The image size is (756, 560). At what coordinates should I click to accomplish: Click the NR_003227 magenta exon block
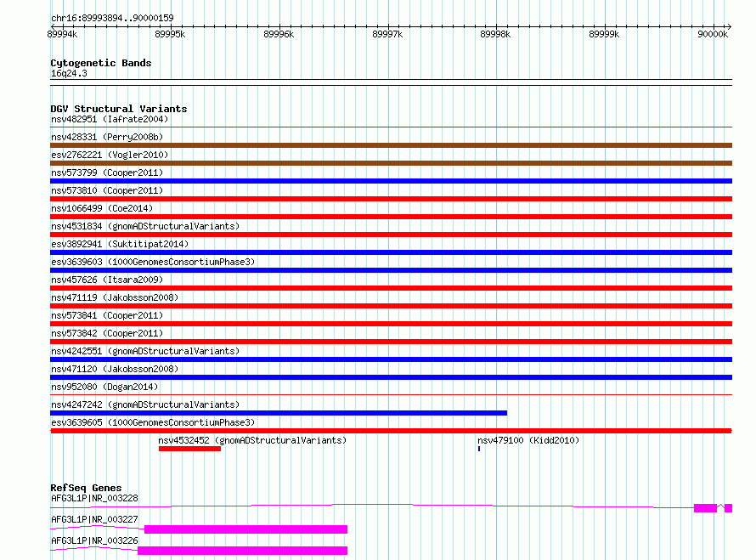245,529
